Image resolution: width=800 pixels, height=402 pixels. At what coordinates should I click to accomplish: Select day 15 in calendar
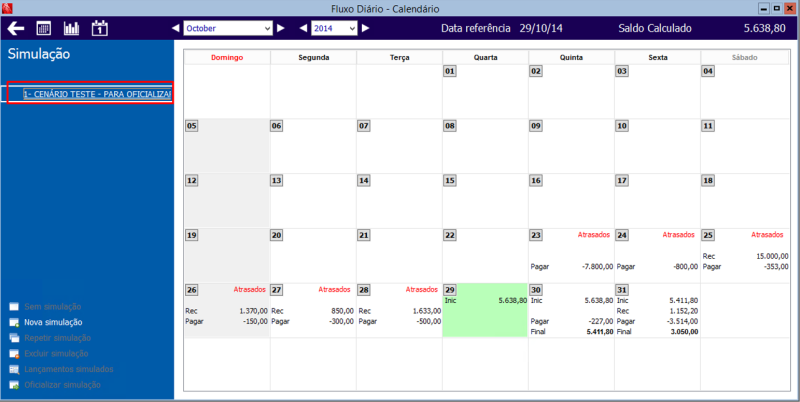449,181
